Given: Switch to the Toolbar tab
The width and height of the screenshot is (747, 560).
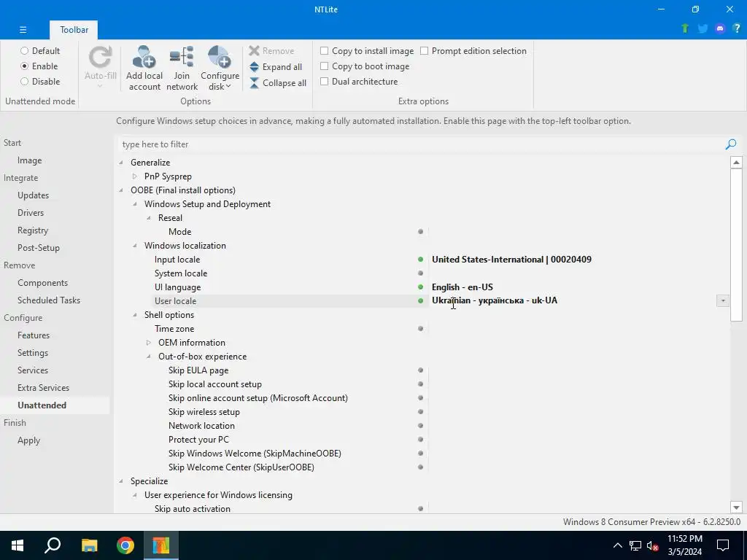Looking at the screenshot, I should (74, 29).
